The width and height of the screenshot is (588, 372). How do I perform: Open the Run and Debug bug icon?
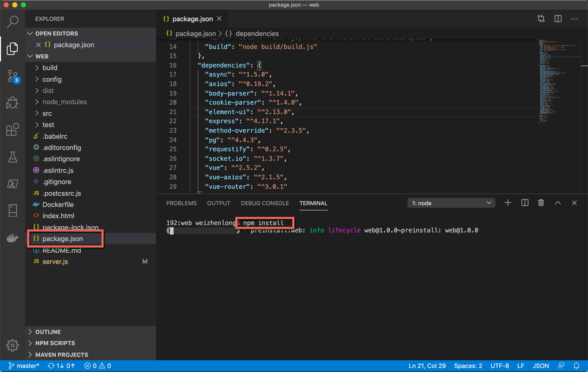coord(13,103)
